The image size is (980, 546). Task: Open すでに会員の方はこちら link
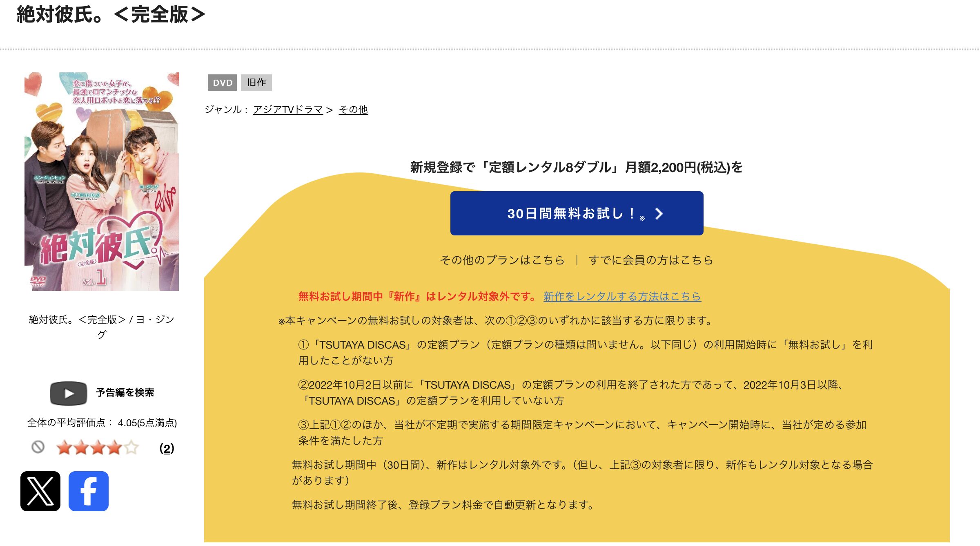coord(651,260)
